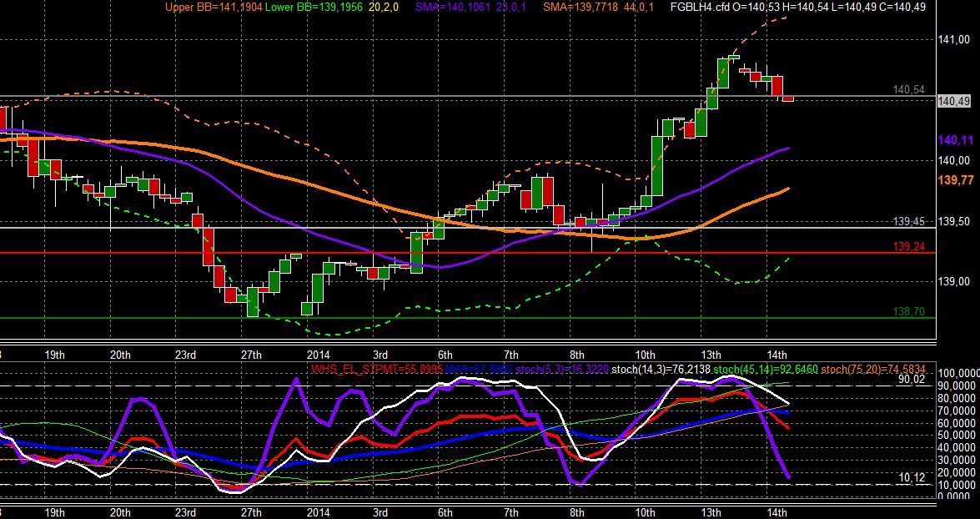
Task: Click the 141,00 price axis label
Action: 954,39
